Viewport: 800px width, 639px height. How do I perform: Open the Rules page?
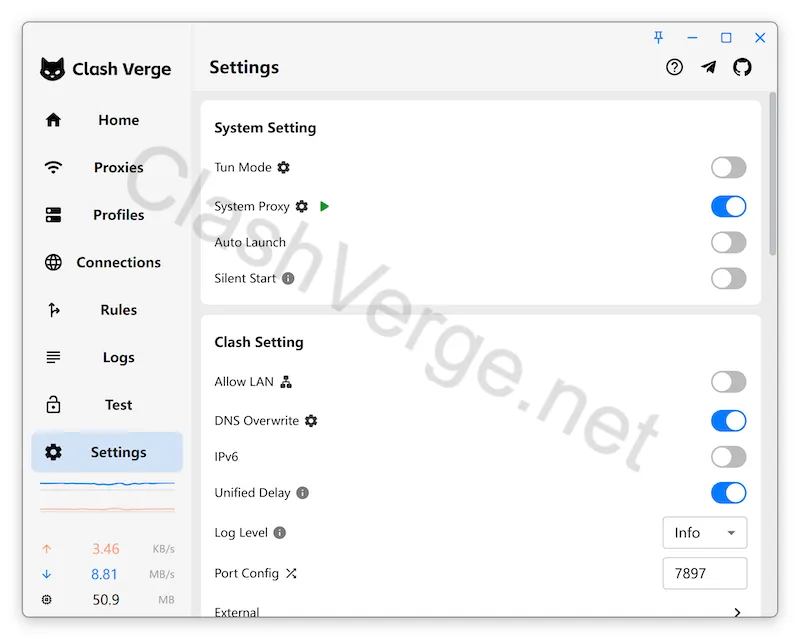(x=107, y=310)
